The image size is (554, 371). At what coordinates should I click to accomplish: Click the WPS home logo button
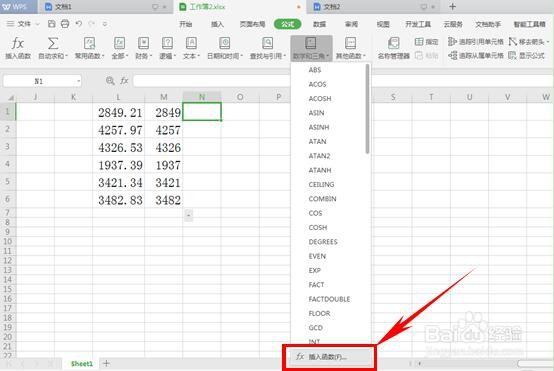[x=18, y=7]
